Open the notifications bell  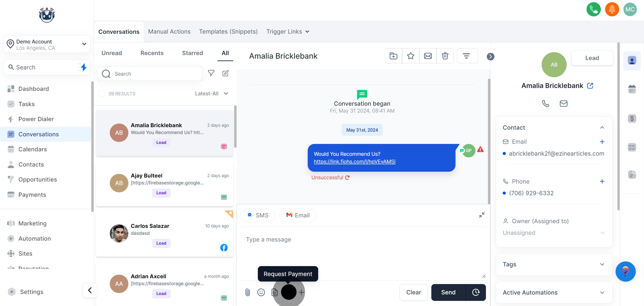point(612,9)
